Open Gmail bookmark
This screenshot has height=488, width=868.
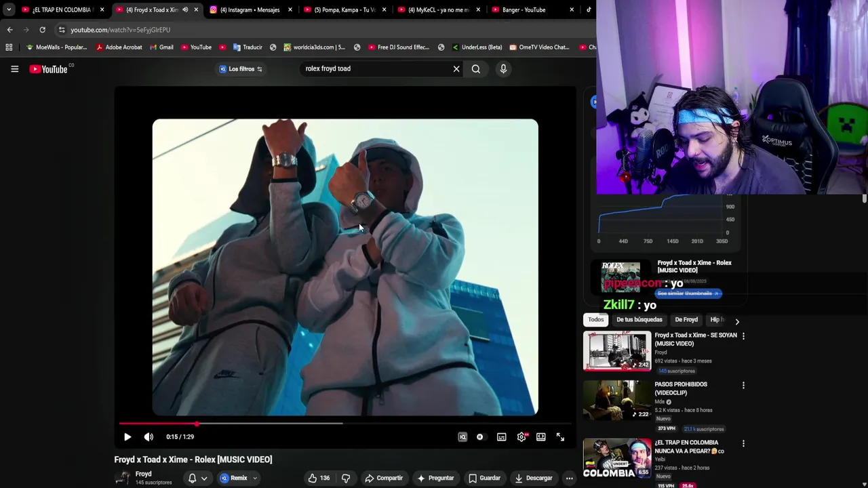point(161,47)
